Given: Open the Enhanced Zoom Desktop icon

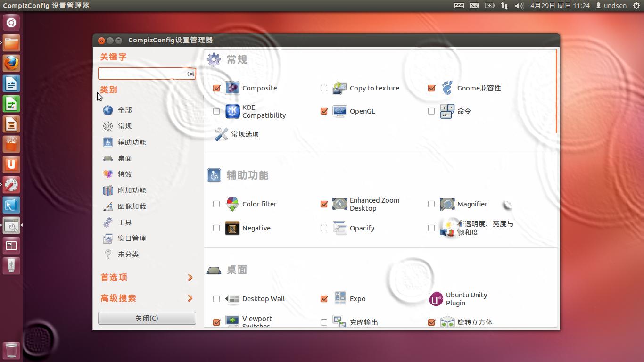Looking at the screenshot, I should pyautogui.click(x=340, y=204).
